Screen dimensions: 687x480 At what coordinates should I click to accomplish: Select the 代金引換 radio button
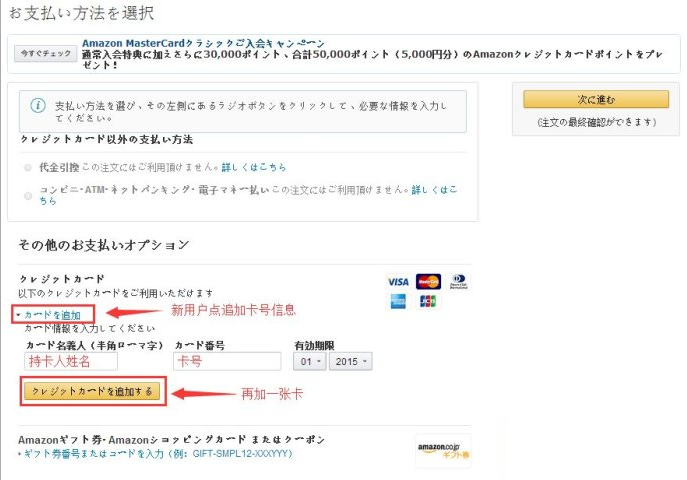coord(27,168)
